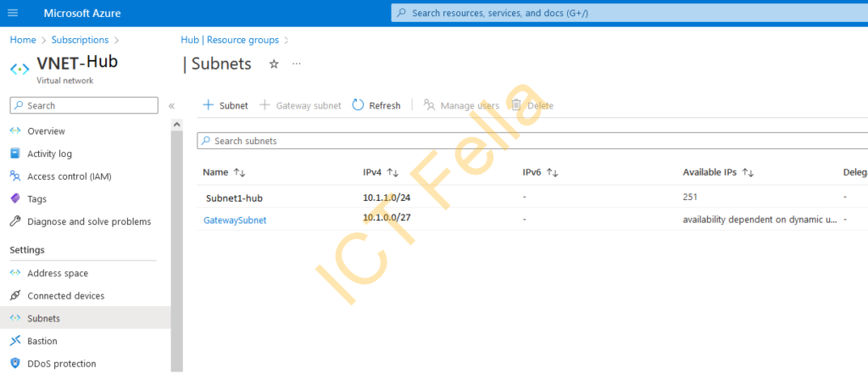Sort subnets by Available IPs arrows
This screenshot has width=868, height=374.
pos(748,172)
